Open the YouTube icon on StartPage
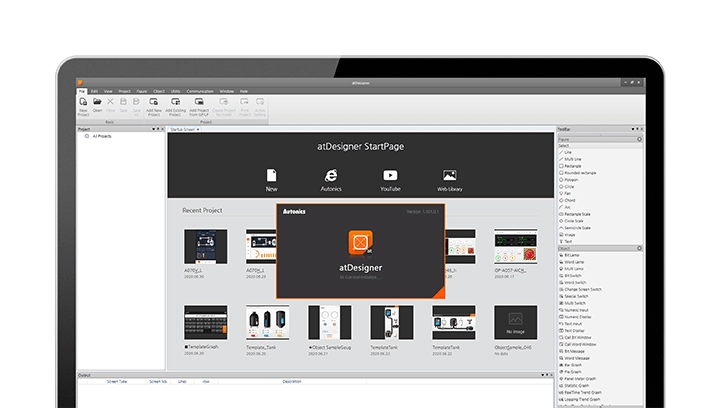 point(390,176)
